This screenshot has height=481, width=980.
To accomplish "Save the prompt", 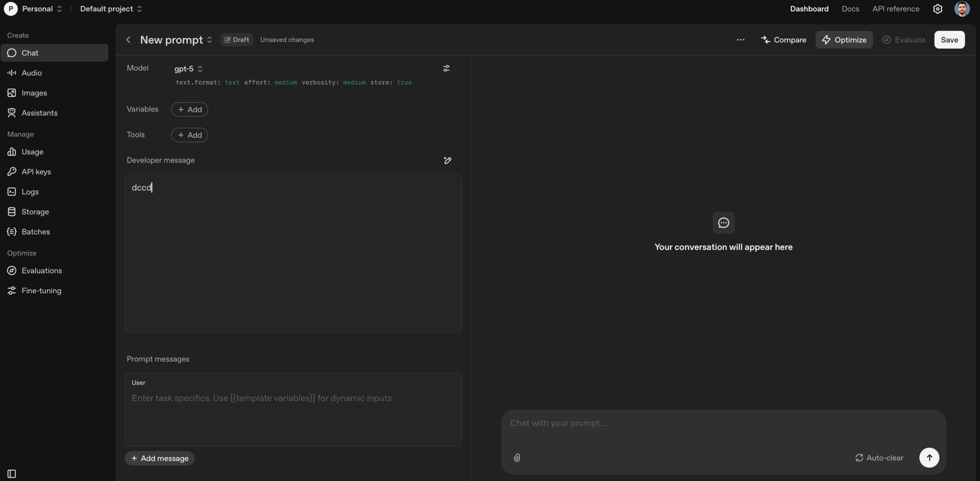I will (949, 40).
